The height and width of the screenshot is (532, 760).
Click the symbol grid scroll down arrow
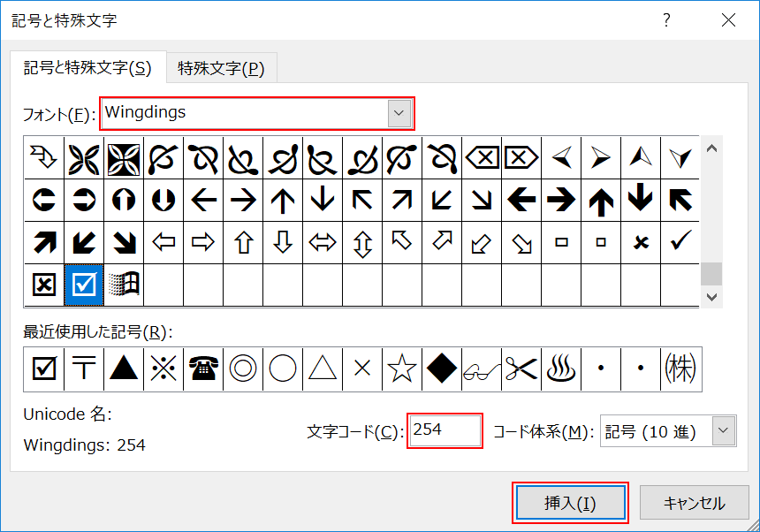[711, 297]
